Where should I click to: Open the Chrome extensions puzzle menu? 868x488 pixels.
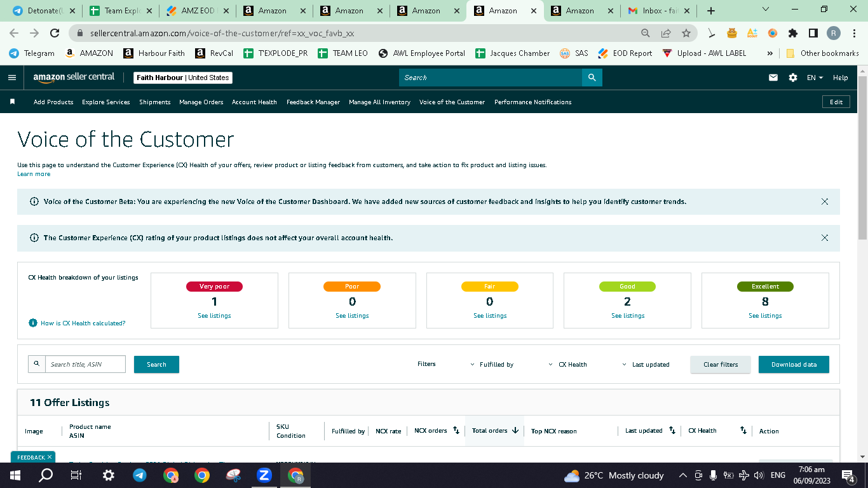click(793, 33)
